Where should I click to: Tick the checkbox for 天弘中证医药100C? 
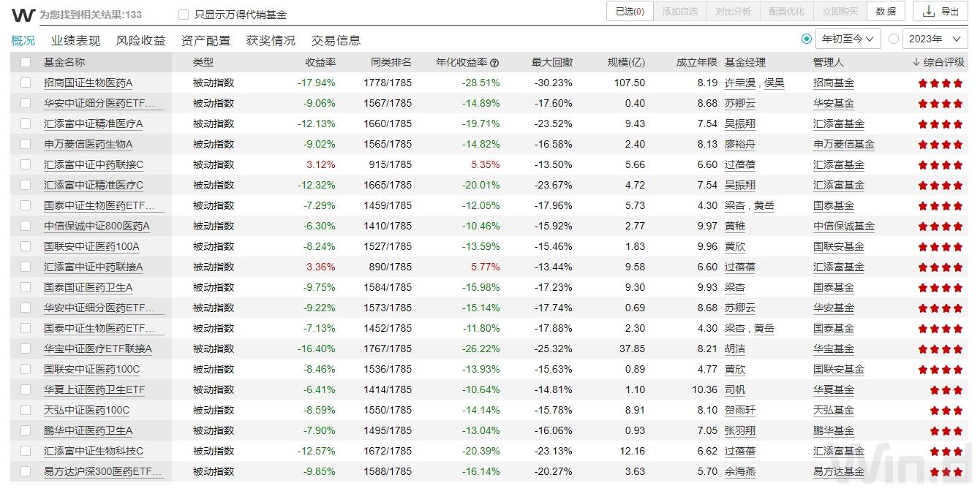[26, 411]
